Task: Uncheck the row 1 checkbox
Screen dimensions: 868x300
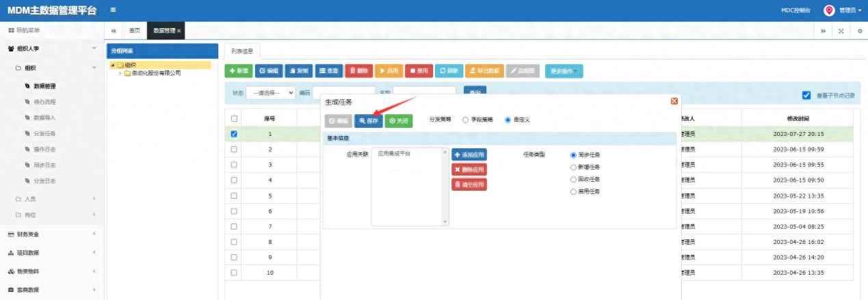Action: 234,134
